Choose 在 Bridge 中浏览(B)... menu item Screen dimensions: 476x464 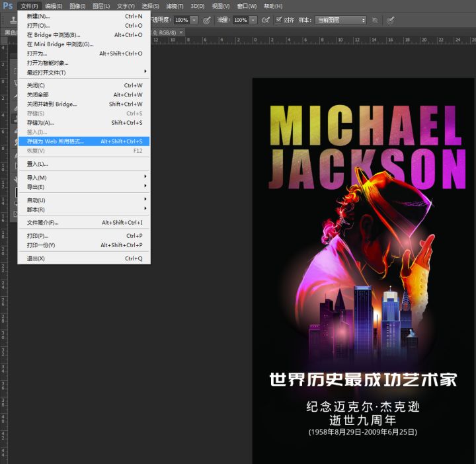[x=84, y=35]
